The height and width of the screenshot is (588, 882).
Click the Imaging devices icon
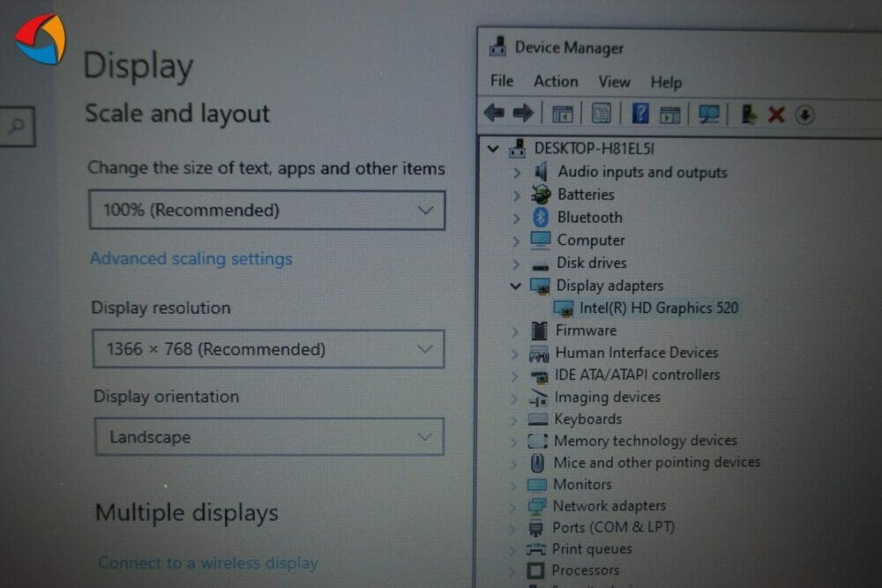click(x=538, y=398)
